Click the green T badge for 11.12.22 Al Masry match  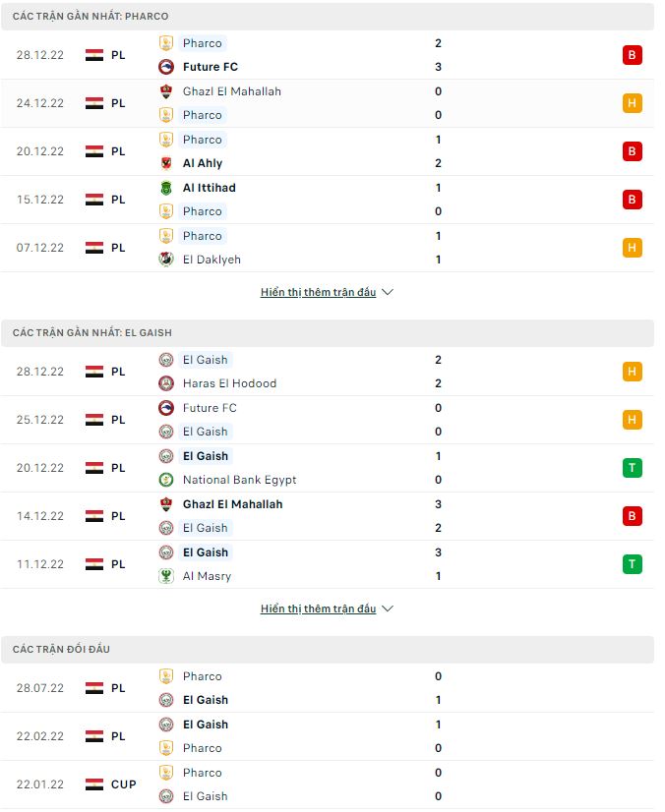(x=633, y=564)
